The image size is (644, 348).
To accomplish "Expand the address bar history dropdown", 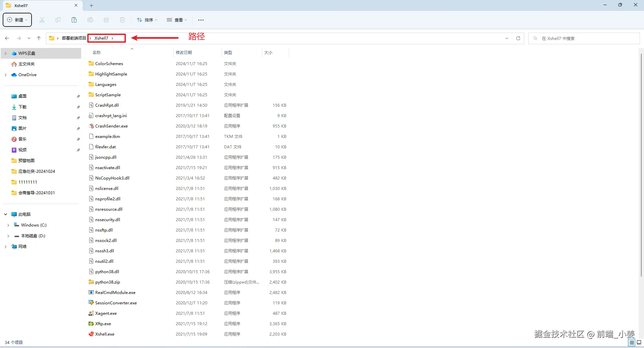I will click(x=507, y=38).
